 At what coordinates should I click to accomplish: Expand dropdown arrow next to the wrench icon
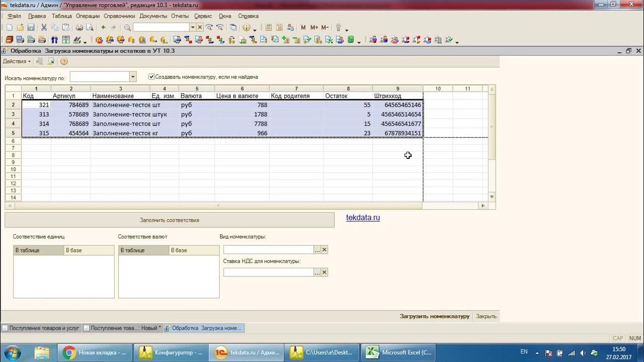[x=347, y=29]
